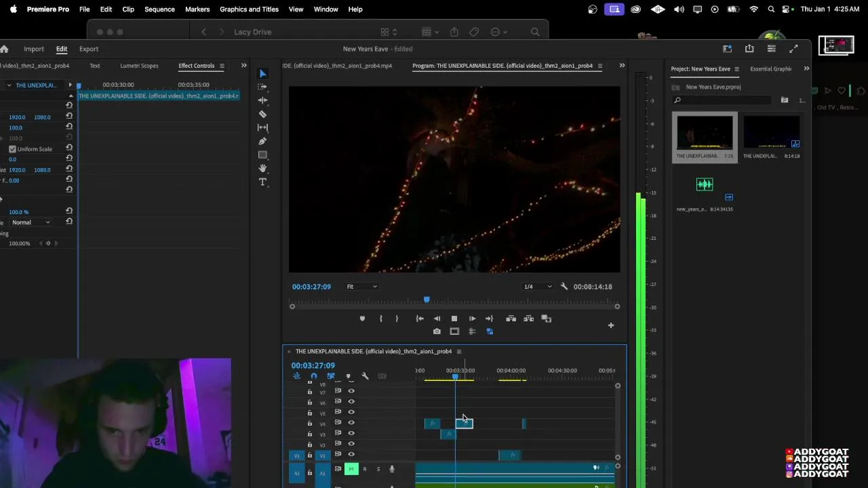Click the Mark In bracket button
This screenshot has height=488, width=868.
click(380, 319)
